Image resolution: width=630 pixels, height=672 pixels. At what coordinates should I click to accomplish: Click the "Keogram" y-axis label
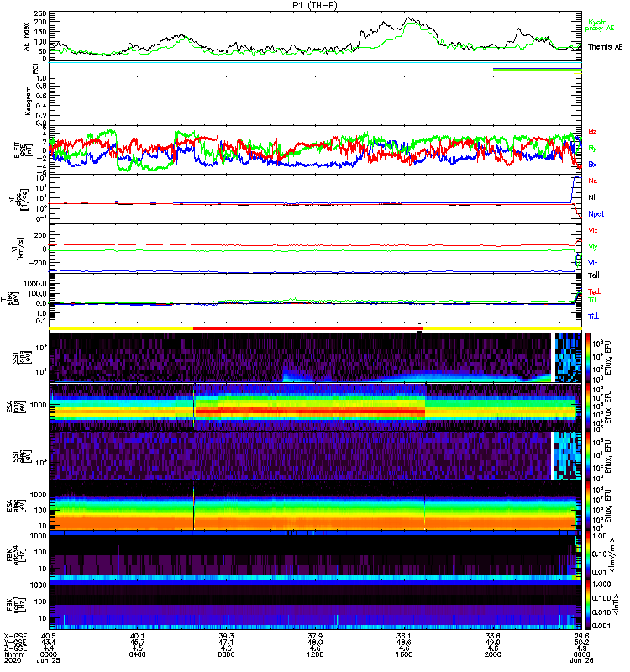pyautogui.click(x=28, y=101)
